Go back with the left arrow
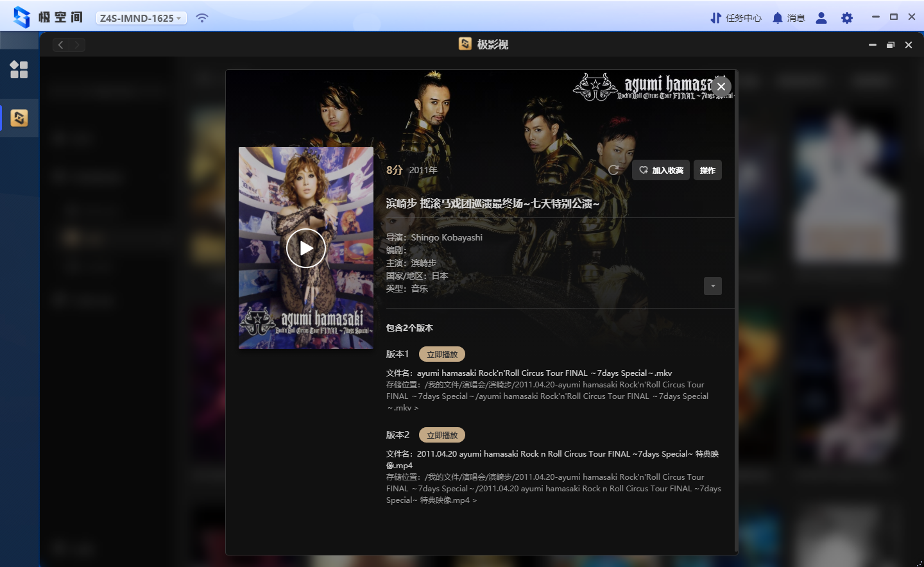Viewport: 924px width, 567px height. (61, 45)
